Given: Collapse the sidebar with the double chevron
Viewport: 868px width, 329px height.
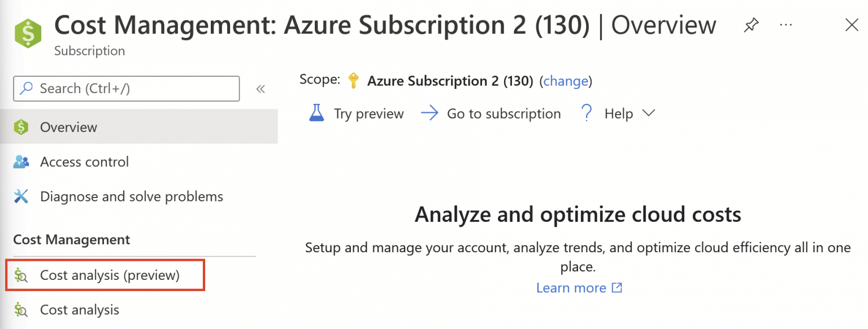Looking at the screenshot, I should click(x=261, y=89).
